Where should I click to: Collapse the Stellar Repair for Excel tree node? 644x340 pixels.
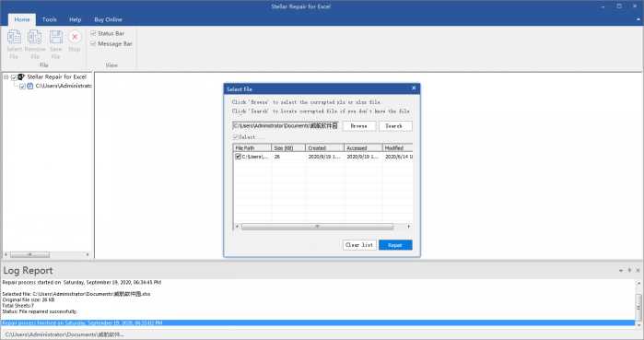[6, 76]
